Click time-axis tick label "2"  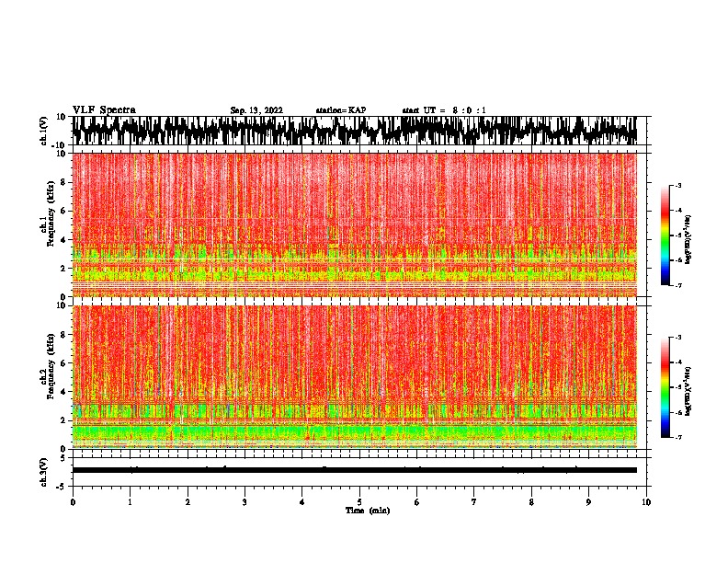click(x=188, y=502)
